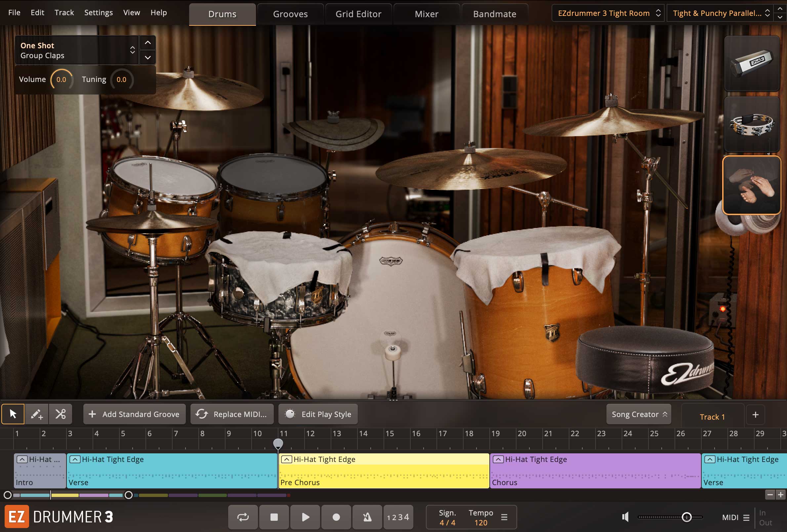
Task: Toggle loop playback on
Action: (243, 517)
